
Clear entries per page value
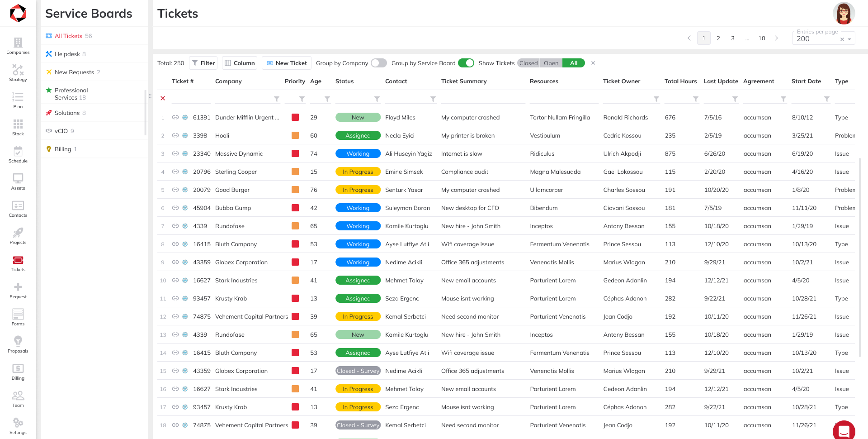click(x=842, y=39)
